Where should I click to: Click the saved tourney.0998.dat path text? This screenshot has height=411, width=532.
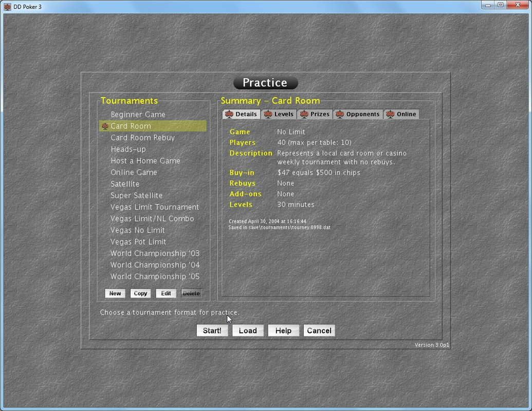click(279, 228)
